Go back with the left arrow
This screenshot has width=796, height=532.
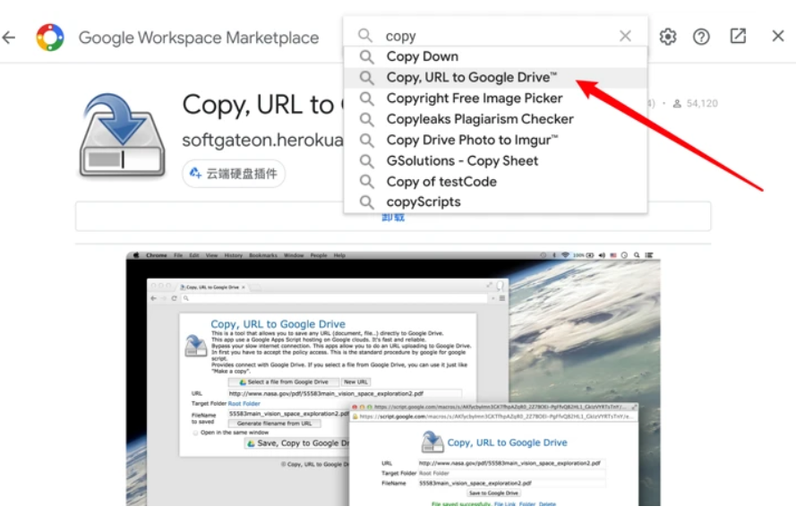point(9,37)
